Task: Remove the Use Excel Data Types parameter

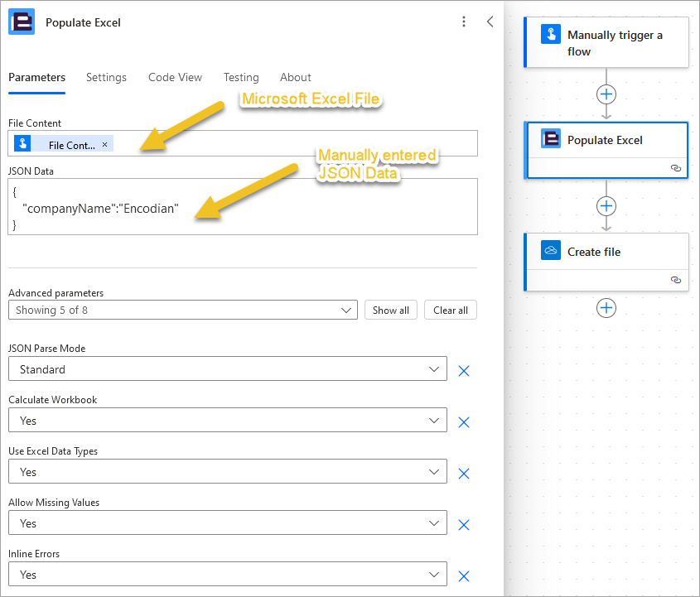Action: [464, 474]
